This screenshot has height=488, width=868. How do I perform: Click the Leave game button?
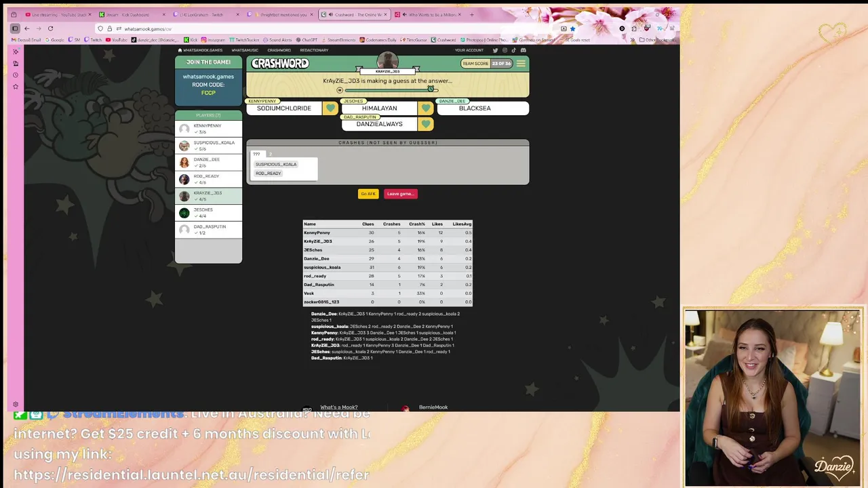coord(400,194)
